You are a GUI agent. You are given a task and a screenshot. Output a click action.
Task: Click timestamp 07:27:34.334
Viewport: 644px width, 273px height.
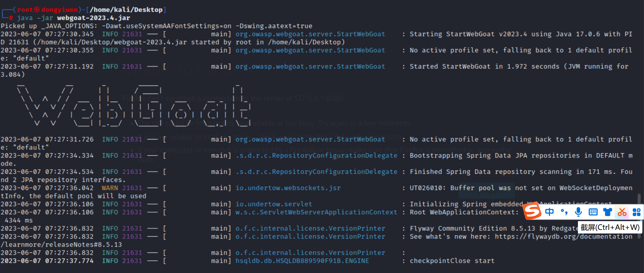point(69,156)
